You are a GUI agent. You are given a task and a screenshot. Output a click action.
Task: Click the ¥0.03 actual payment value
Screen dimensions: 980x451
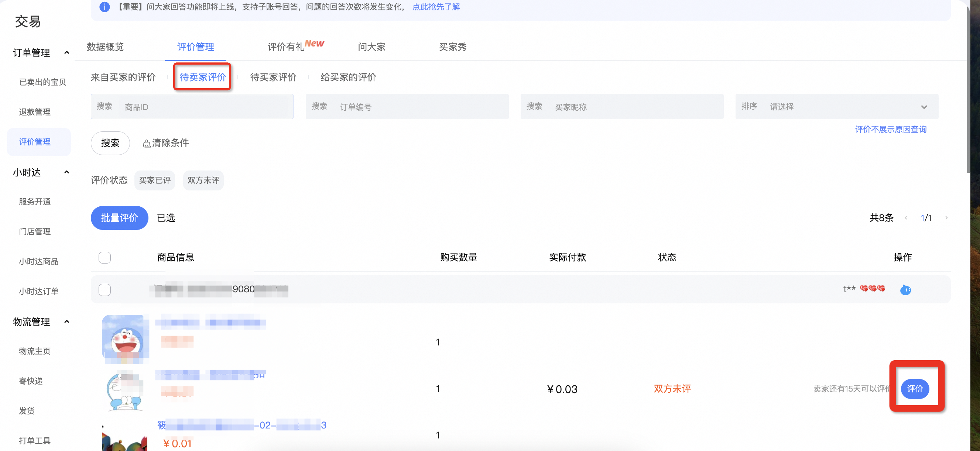click(562, 389)
